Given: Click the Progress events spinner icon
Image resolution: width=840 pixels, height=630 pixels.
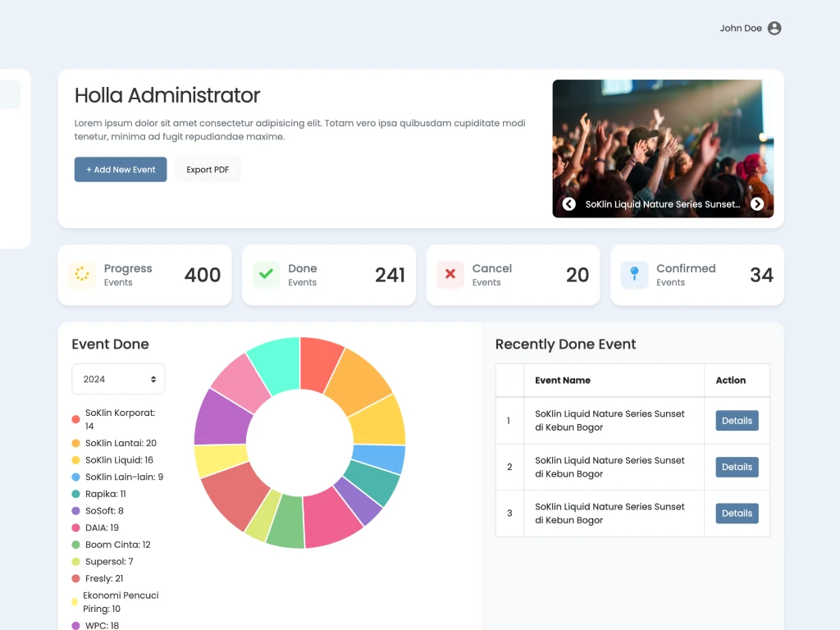Looking at the screenshot, I should coord(81,275).
